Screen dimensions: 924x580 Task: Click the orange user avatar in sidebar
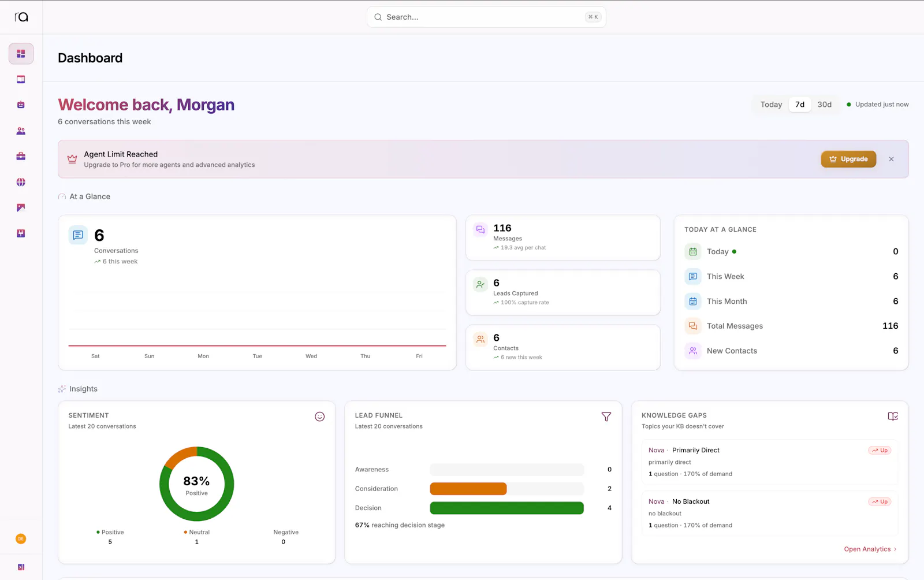point(21,539)
